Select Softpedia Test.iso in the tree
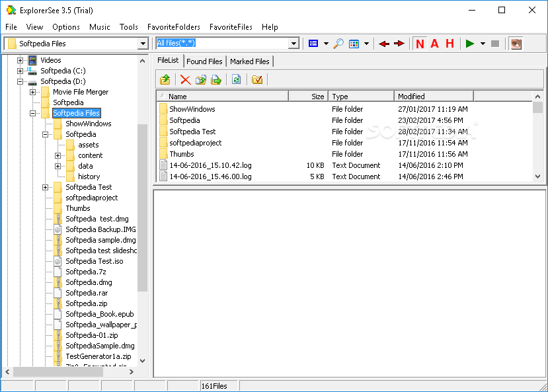This screenshot has height=392, width=548. (x=95, y=261)
